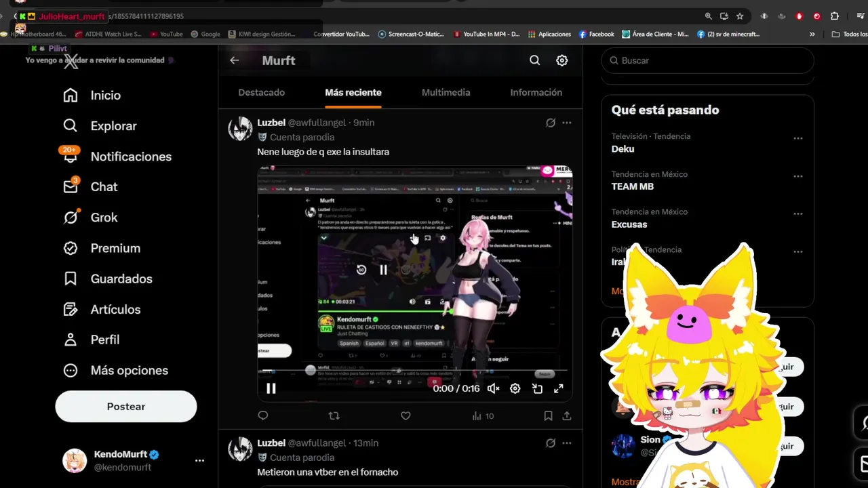868x488 pixels.
Task: Go back with the arrow beside Murft
Action: [234, 60]
